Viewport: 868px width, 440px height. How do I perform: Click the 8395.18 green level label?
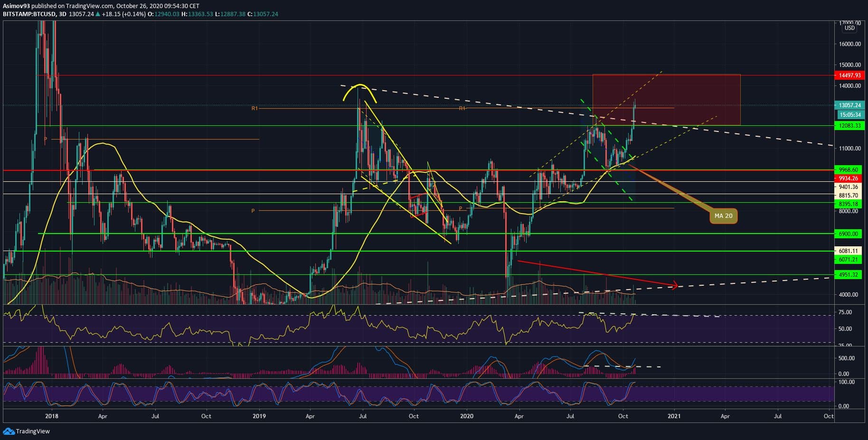point(849,204)
